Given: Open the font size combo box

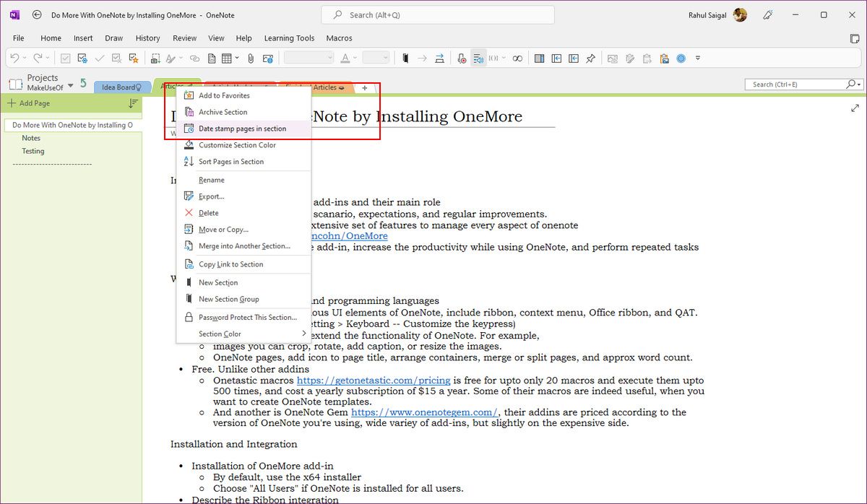Looking at the screenshot, I should click(x=376, y=58).
